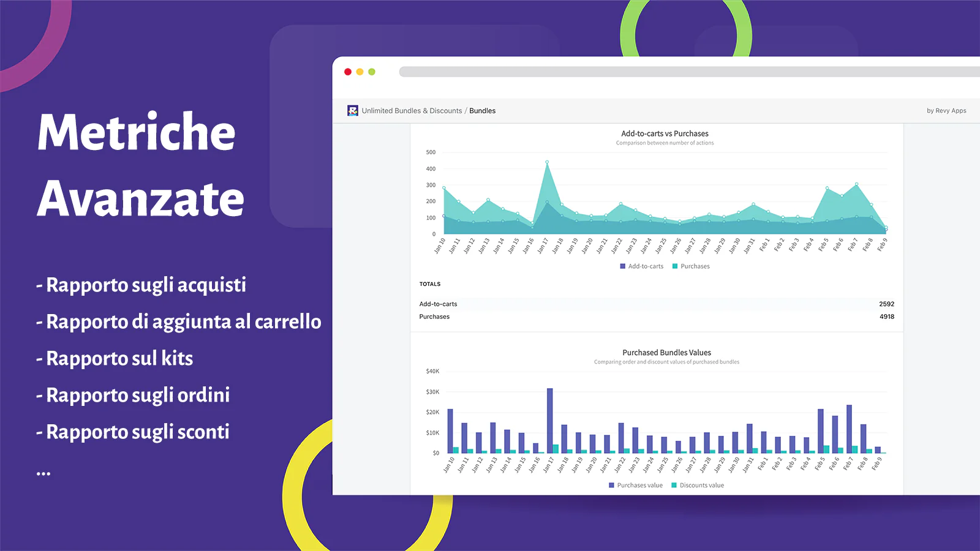Select the Add-to-carts totals row
This screenshot has width=980, height=551.
click(657, 304)
